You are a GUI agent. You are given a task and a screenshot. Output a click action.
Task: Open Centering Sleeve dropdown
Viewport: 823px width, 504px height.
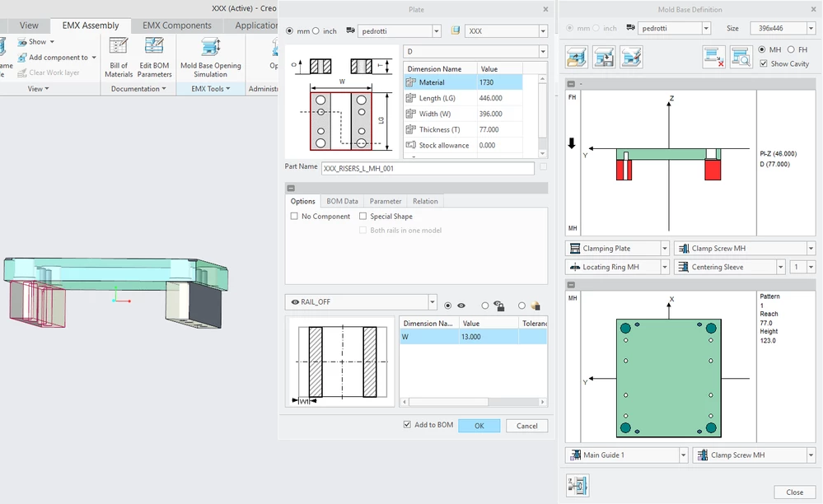coord(780,267)
